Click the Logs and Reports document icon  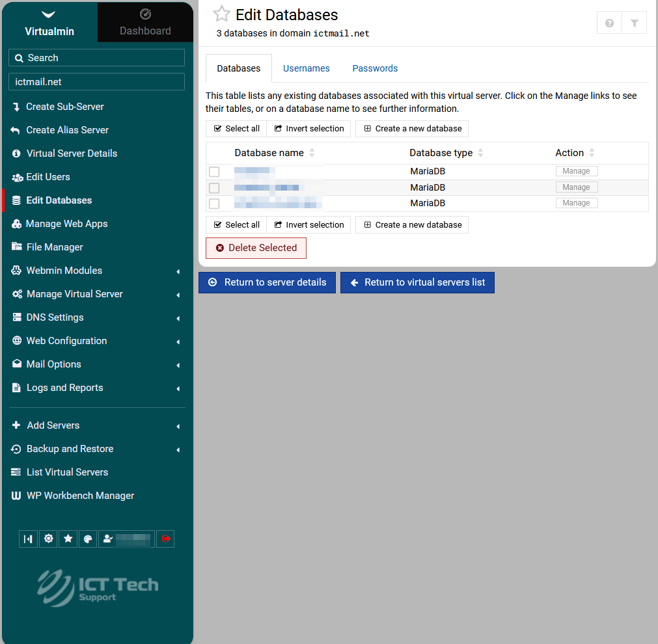click(16, 388)
